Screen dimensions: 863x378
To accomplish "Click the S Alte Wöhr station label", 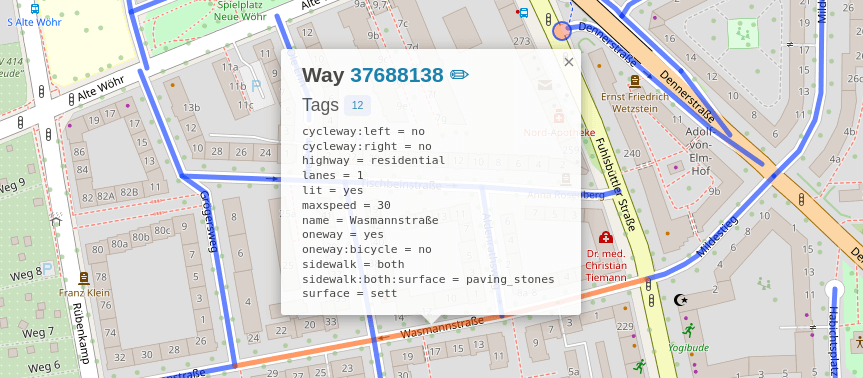I will pyautogui.click(x=34, y=23).
